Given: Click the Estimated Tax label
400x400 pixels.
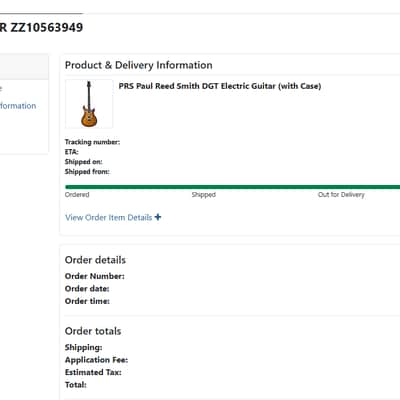Looking at the screenshot, I should coord(93,372).
